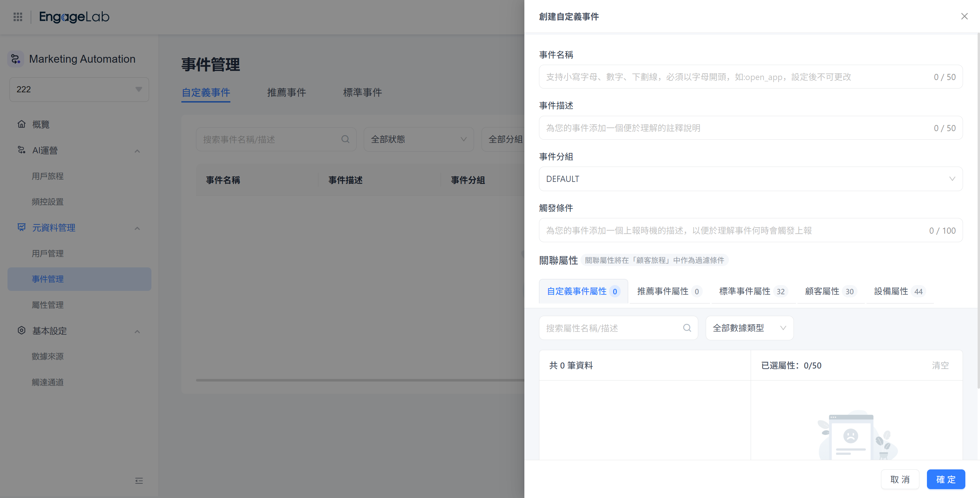Click the Marketing Automation icon in sidebar
Screen dimensions: 980x498
point(15,59)
